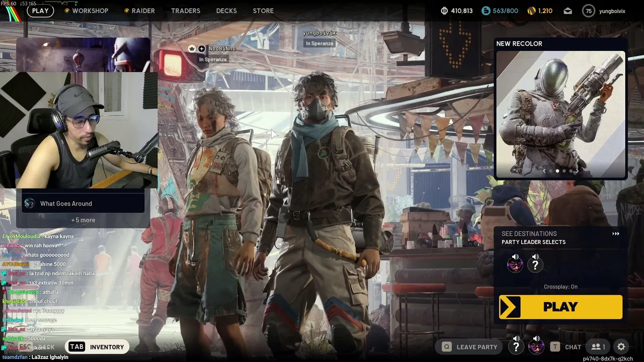The width and height of the screenshot is (644, 362).
Task: Visit the Store tab
Action: point(263,11)
